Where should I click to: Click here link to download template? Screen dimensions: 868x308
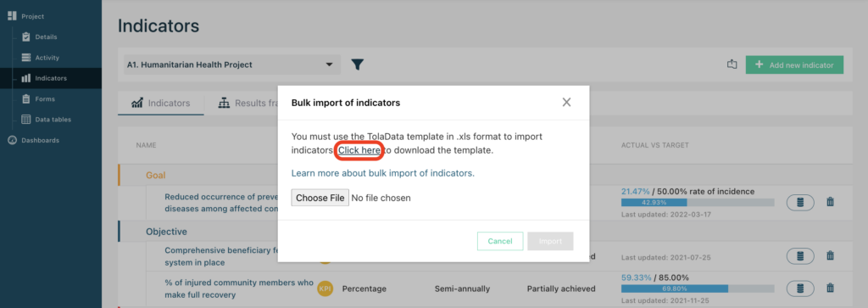[359, 150]
